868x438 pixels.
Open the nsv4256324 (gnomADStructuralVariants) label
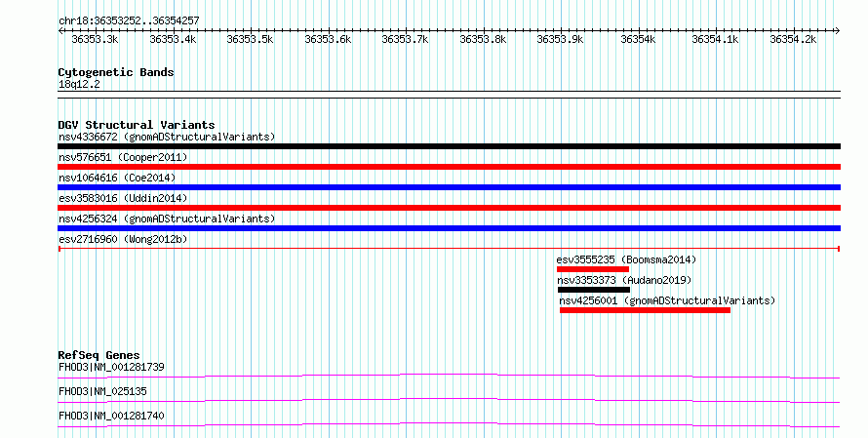click(167, 219)
